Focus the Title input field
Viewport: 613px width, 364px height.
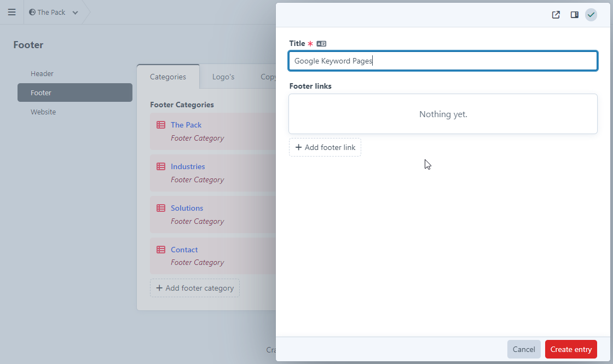click(443, 61)
